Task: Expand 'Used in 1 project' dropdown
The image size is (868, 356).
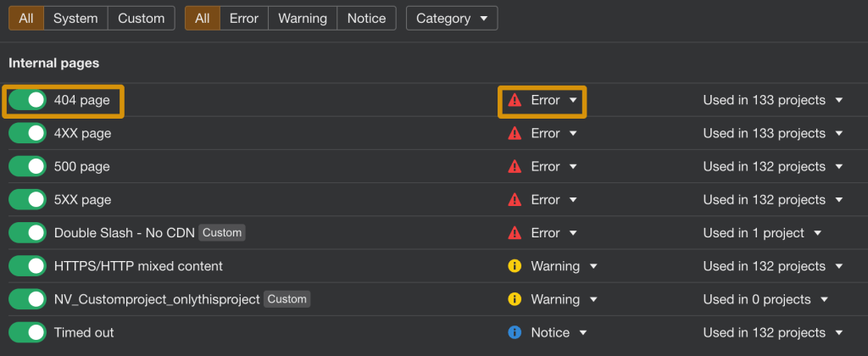Action: (x=817, y=233)
